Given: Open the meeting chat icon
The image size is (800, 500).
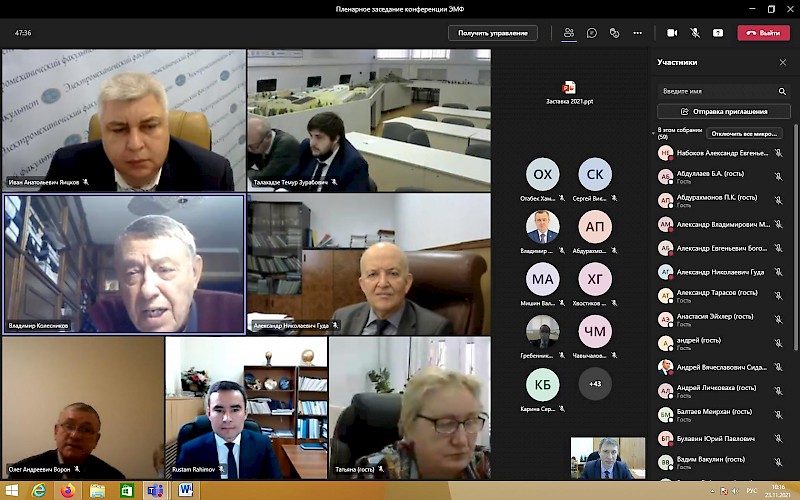Looking at the screenshot, I should coord(592,33).
